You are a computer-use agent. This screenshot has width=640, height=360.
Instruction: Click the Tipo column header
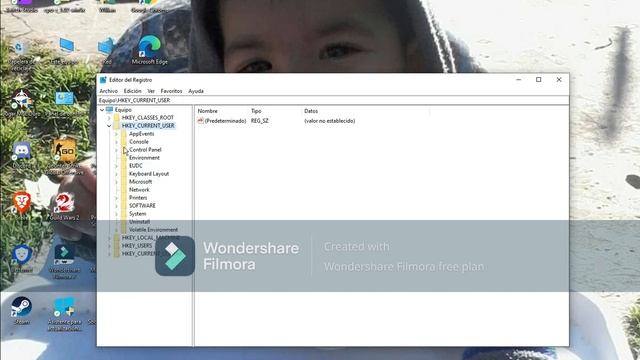click(x=256, y=111)
